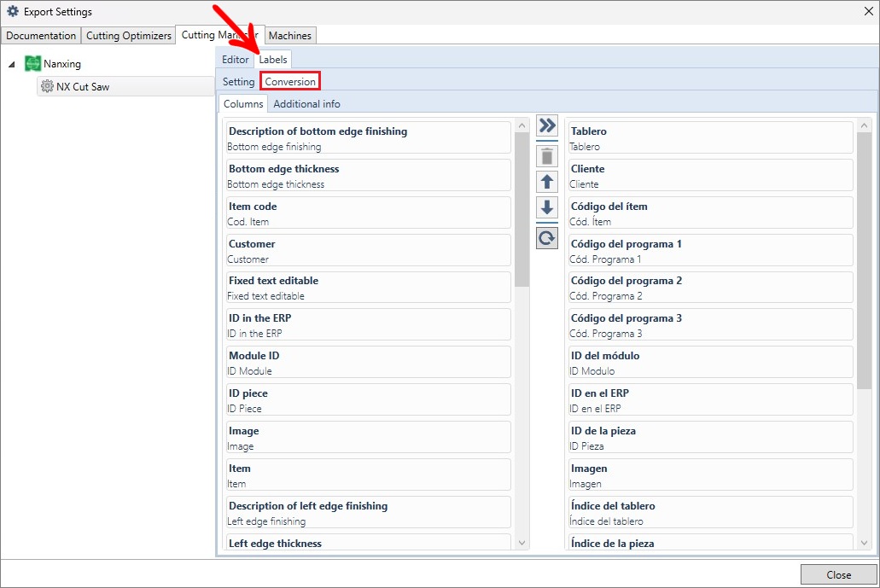Select 'Índice del tablero' entry
Image resolution: width=880 pixels, height=588 pixels.
(x=710, y=512)
